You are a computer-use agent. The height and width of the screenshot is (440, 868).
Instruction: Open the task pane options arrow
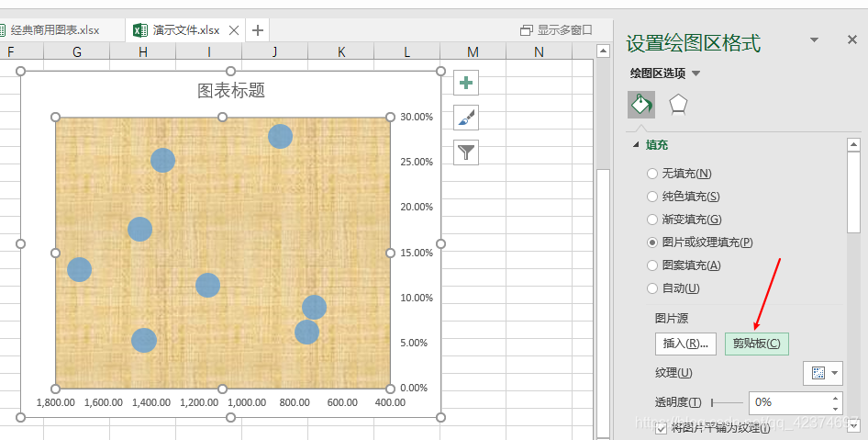pyautogui.click(x=814, y=39)
